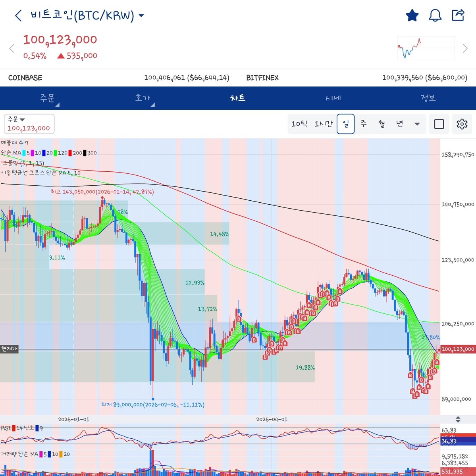
Task: Click the 2026-01-01 date axis label
Action: point(74,419)
